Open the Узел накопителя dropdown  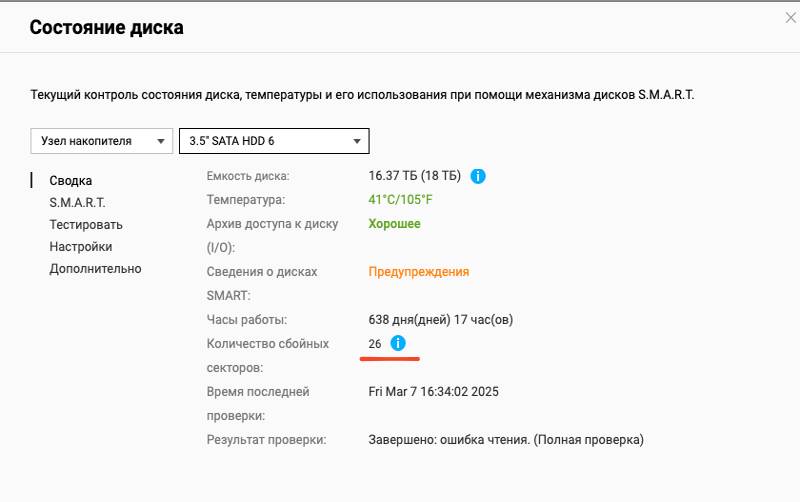click(x=101, y=141)
